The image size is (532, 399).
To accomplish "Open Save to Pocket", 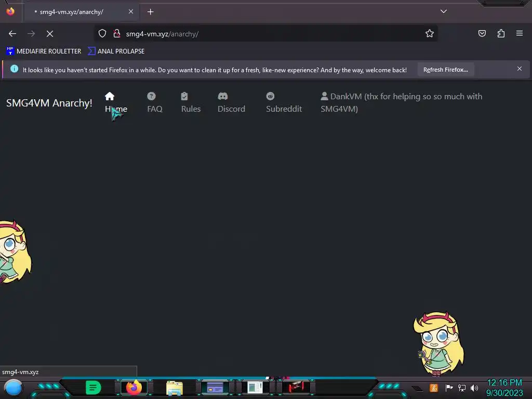I will click(482, 33).
